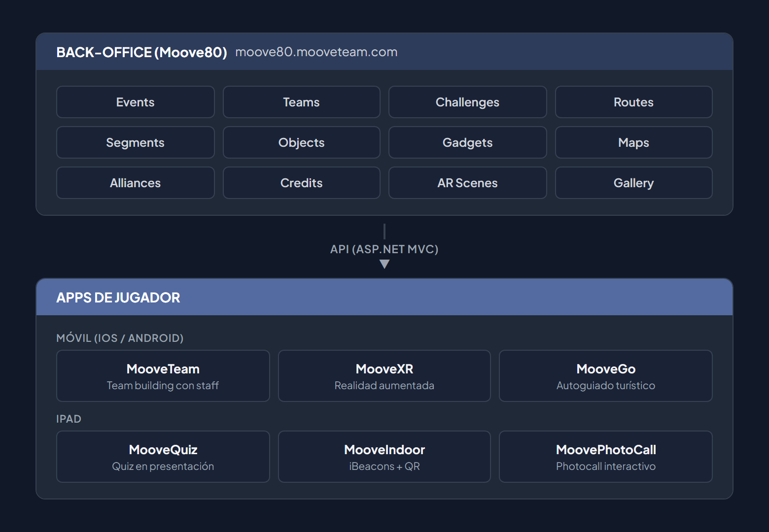The height and width of the screenshot is (532, 769).
Task: Select the Gallery module box
Action: (633, 183)
